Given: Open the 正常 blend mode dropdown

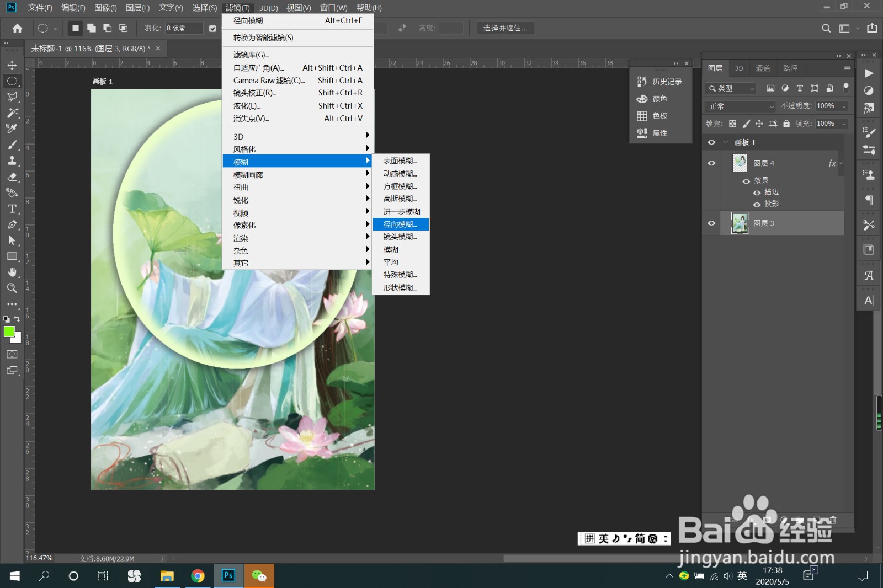Looking at the screenshot, I should [x=741, y=106].
